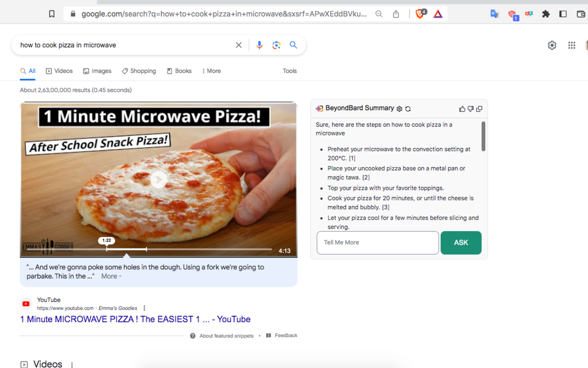
Task: Click the YouTube favicon of the result
Action: pos(26,304)
